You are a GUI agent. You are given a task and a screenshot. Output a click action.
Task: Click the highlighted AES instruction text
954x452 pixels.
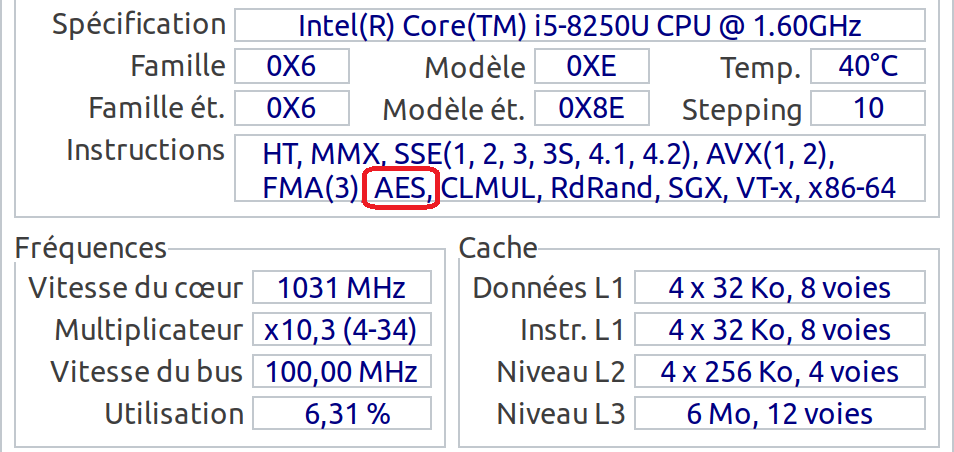click(401, 188)
